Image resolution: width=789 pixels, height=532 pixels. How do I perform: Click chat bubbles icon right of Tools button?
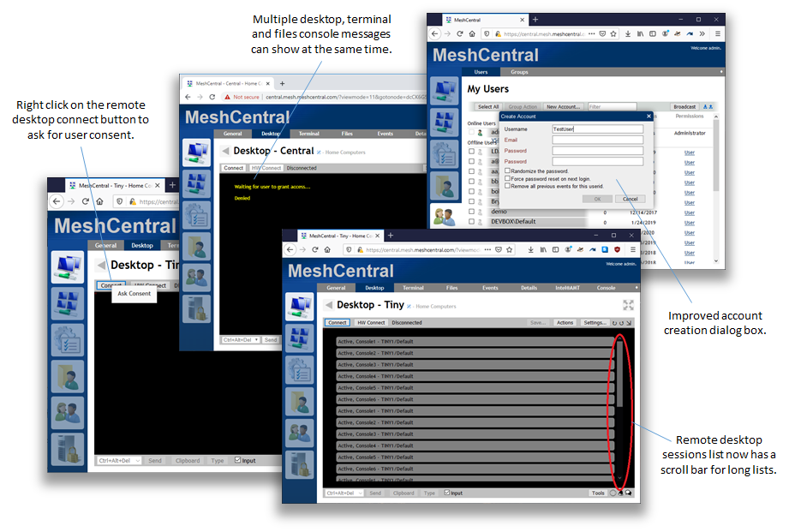629,493
